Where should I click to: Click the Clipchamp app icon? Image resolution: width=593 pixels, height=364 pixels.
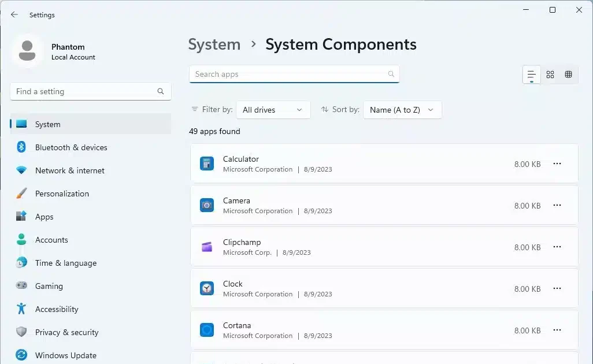[x=207, y=247]
